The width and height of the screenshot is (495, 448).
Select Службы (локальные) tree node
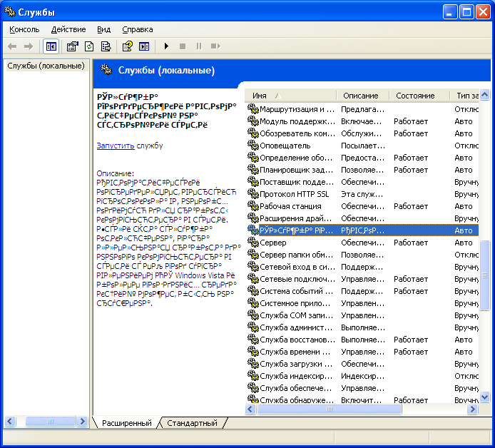(x=46, y=66)
